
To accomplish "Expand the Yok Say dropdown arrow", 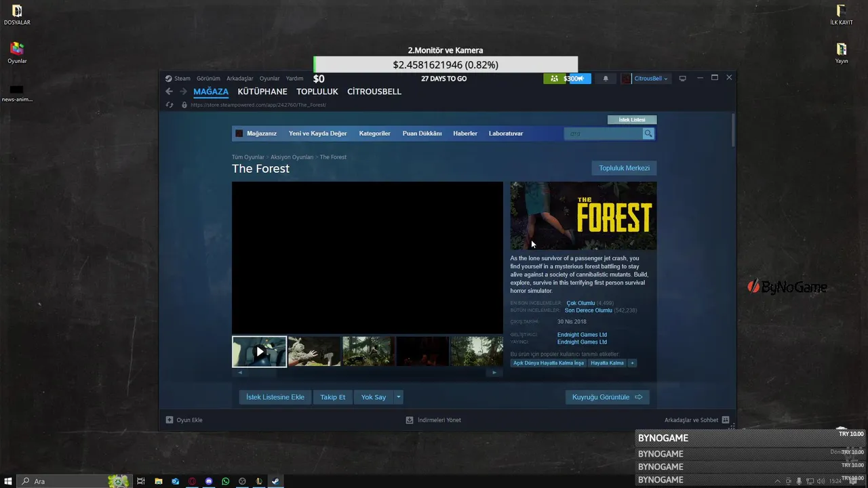I will click(399, 397).
